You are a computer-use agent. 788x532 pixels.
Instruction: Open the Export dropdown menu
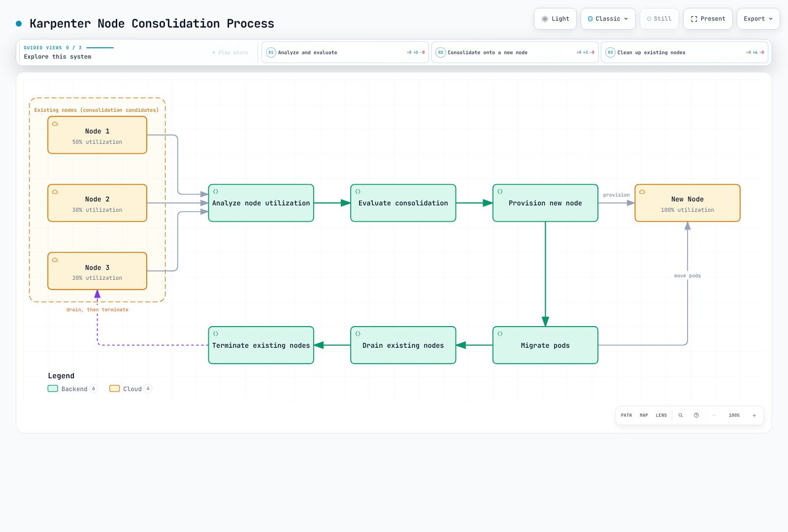[758, 19]
